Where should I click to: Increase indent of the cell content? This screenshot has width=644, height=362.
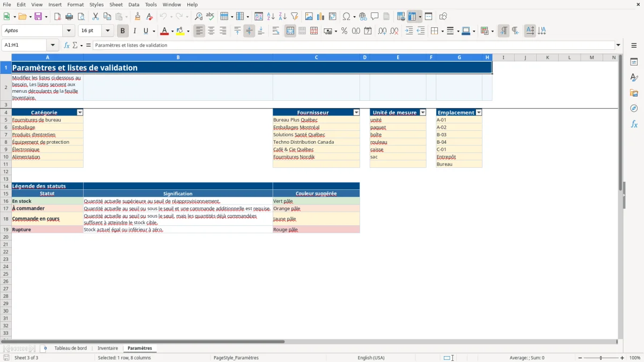coord(409,31)
